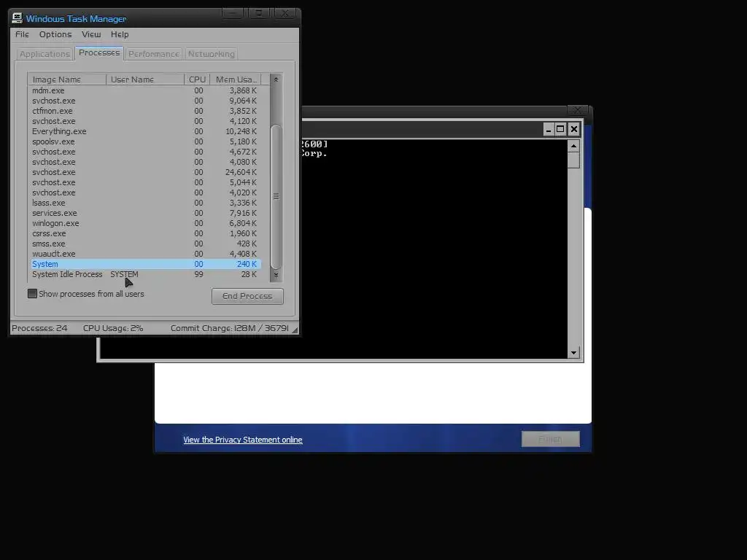Maximize the command prompt window
Image resolution: width=747 pixels, height=560 pixels.
[x=560, y=129]
